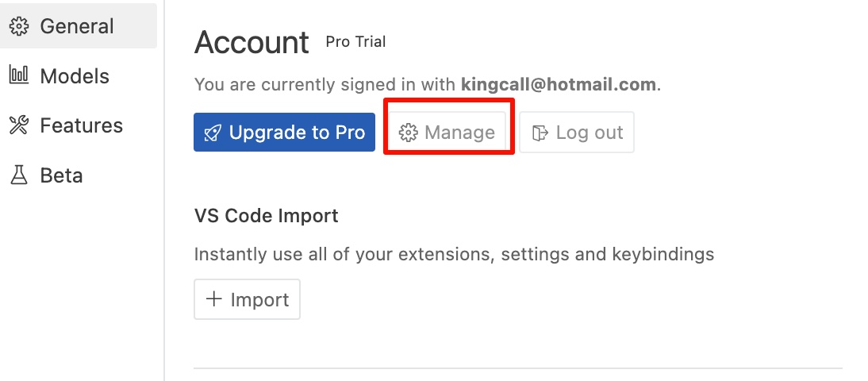
Task: Click the tools icon beside Features
Action: (x=19, y=125)
